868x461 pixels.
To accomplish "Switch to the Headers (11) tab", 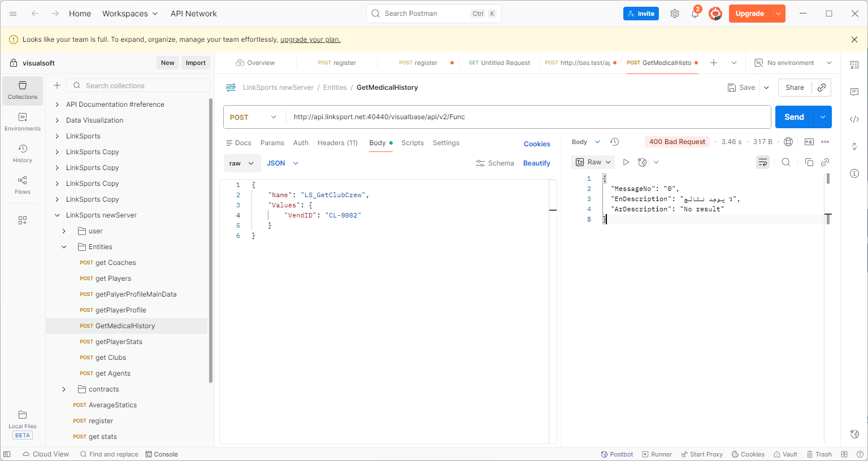I will click(x=337, y=143).
